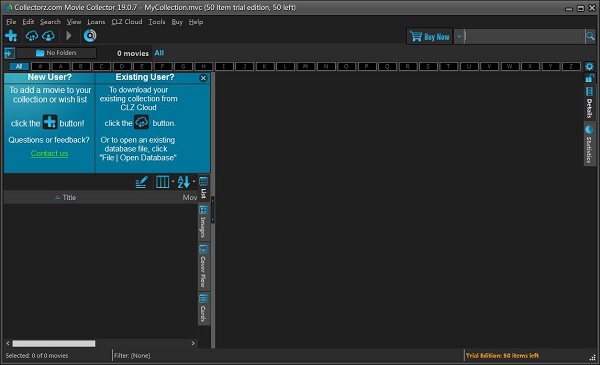The height and width of the screenshot is (365, 600).
Task: Click the scroll right arrow
Action: click(193, 344)
